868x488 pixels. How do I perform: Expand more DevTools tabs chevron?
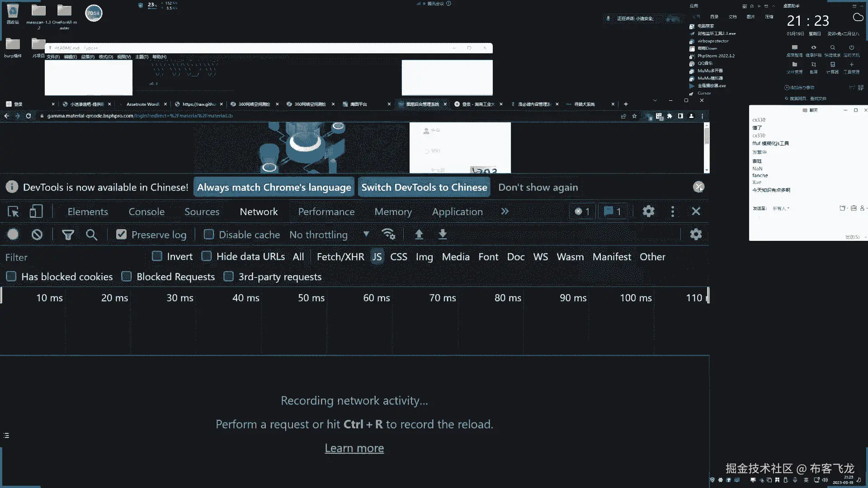(505, 211)
